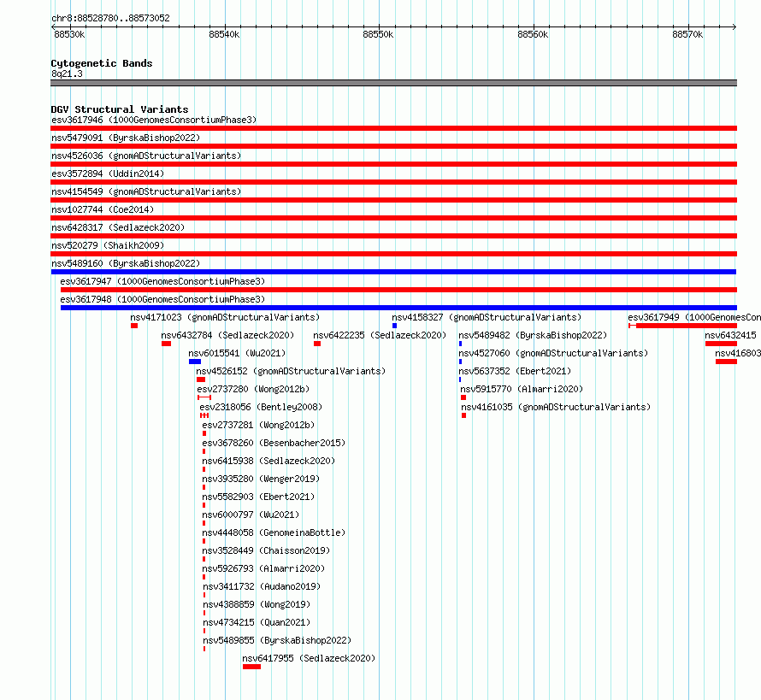The width and height of the screenshot is (761, 700).
Task: Click the esv3572894 (Uddin2014) label
Action: pyautogui.click(x=108, y=174)
